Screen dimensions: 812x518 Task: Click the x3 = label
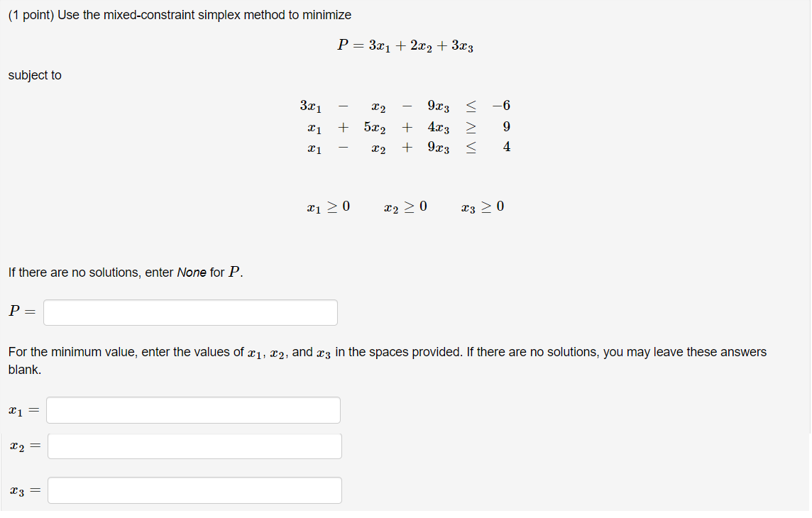25,490
